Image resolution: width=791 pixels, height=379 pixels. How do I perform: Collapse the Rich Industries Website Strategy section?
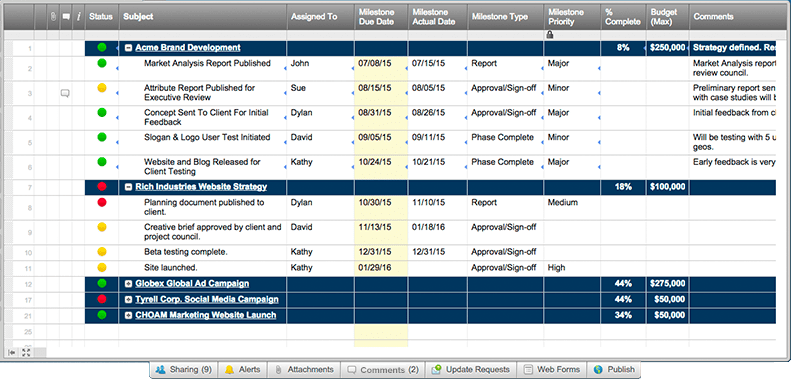(x=129, y=187)
